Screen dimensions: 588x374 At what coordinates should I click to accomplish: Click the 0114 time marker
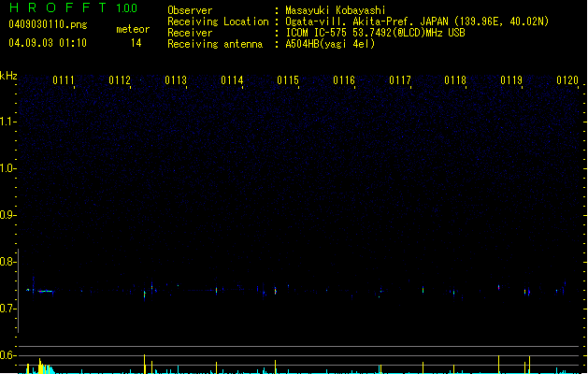(x=232, y=80)
